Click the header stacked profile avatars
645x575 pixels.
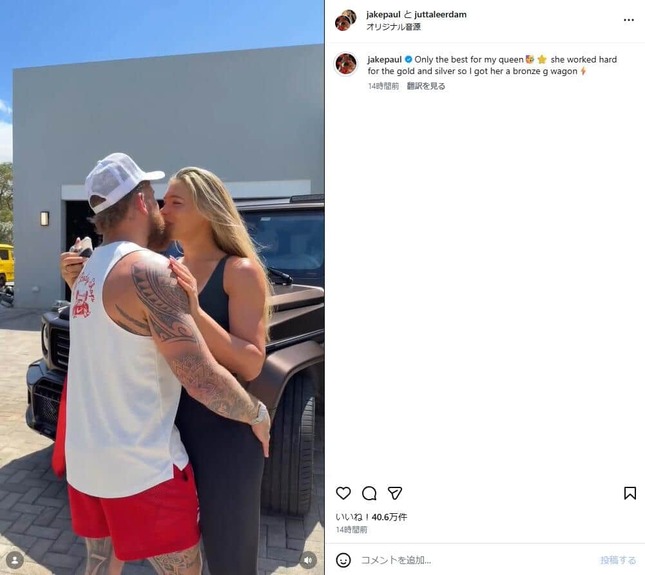pyautogui.click(x=346, y=20)
